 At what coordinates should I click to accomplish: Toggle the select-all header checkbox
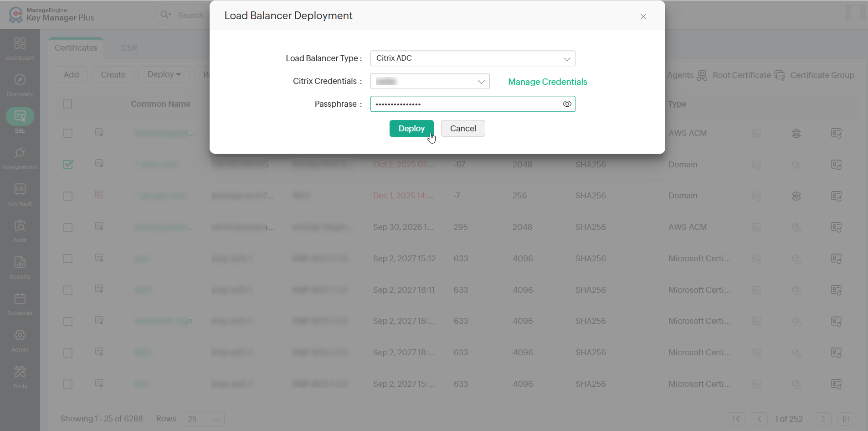67,104
